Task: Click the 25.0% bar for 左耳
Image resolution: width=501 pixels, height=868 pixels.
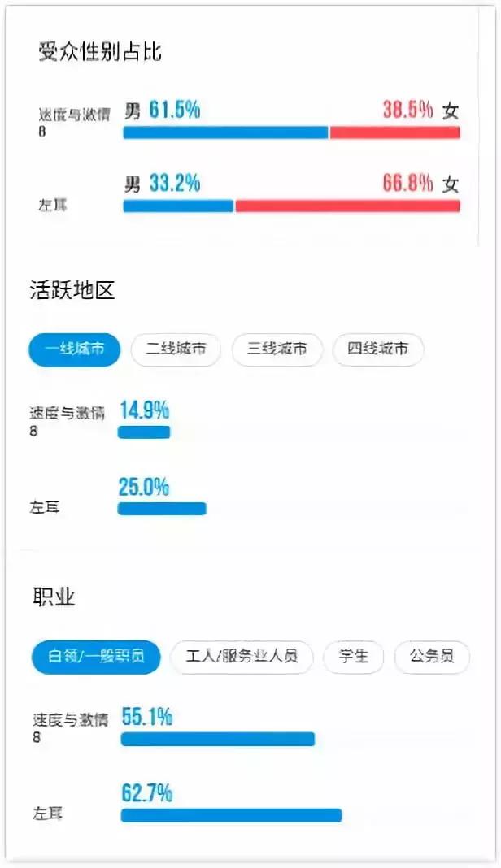Action: (163, 507)
